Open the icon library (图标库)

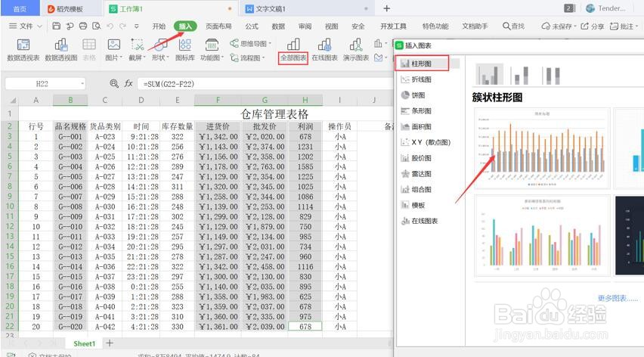click(185, 50)
